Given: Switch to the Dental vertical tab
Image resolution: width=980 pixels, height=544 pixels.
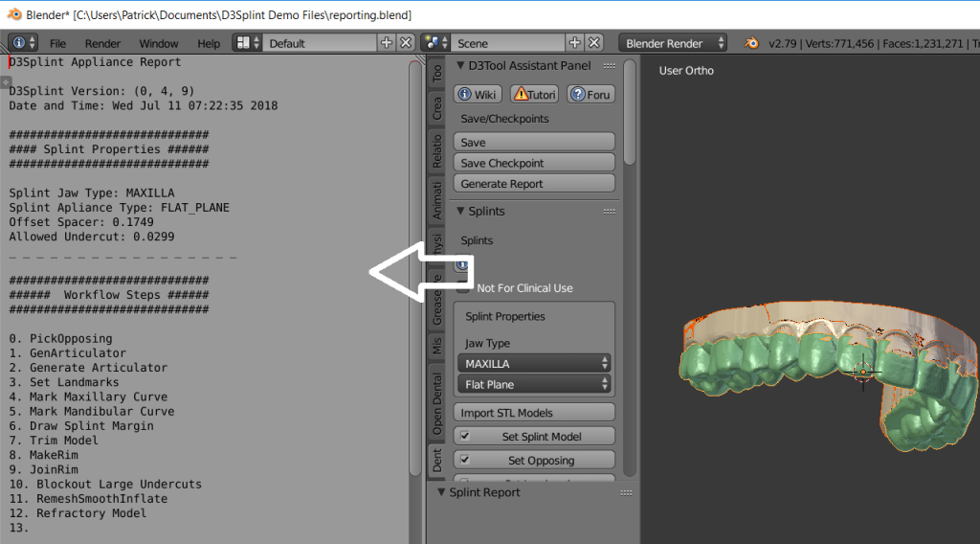Looking at the screenshot, I should 436,460.
